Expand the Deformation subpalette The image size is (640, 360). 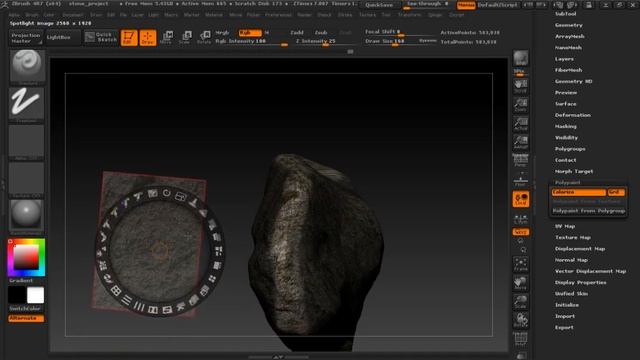573,115
